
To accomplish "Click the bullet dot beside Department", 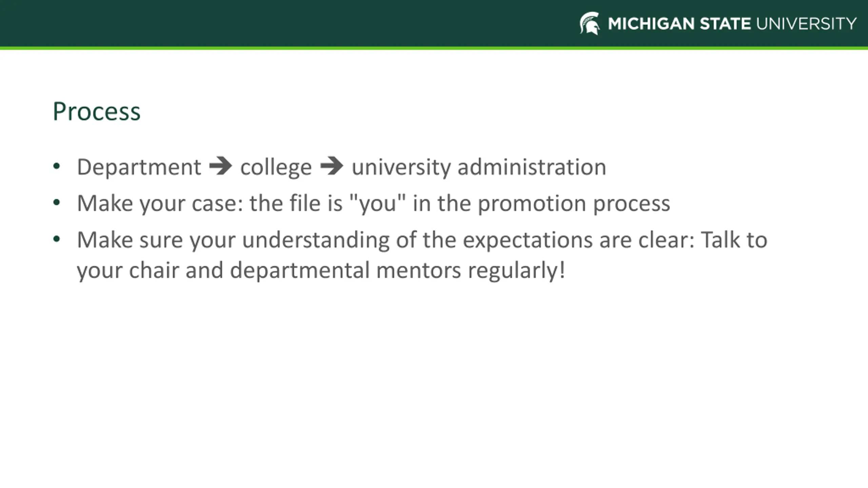I will pyautogui.click(x=57, y=166).
